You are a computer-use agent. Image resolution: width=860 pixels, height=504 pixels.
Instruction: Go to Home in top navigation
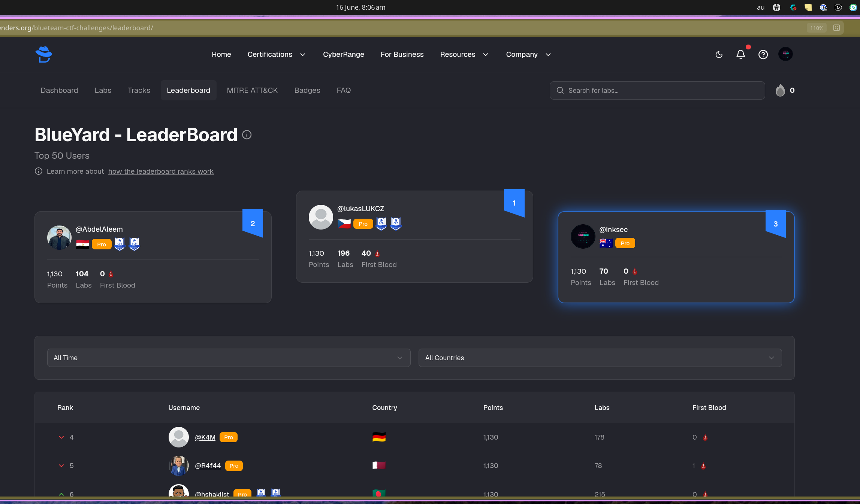221,55
